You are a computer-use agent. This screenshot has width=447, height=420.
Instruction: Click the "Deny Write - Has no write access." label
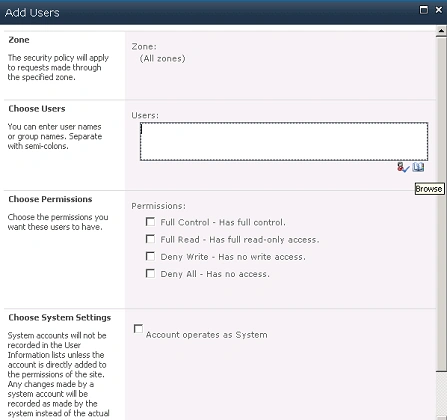(233, 257)
